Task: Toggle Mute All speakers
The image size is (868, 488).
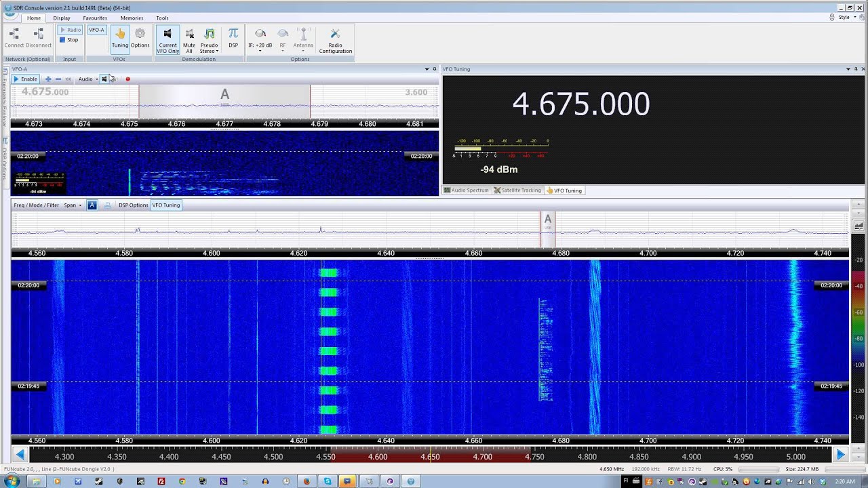Action: point(189,40)
